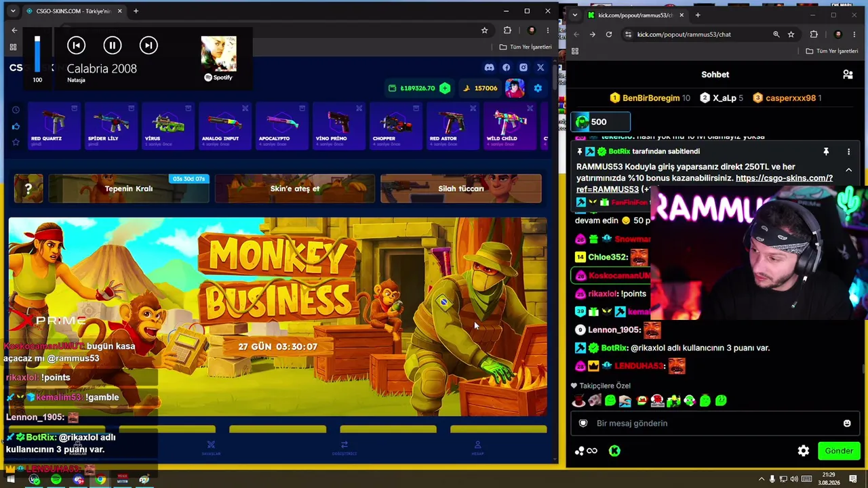Click the green Kick K icon below chat input
The width and height of the screenshot is (868, 488).
[x=614, y=451]
